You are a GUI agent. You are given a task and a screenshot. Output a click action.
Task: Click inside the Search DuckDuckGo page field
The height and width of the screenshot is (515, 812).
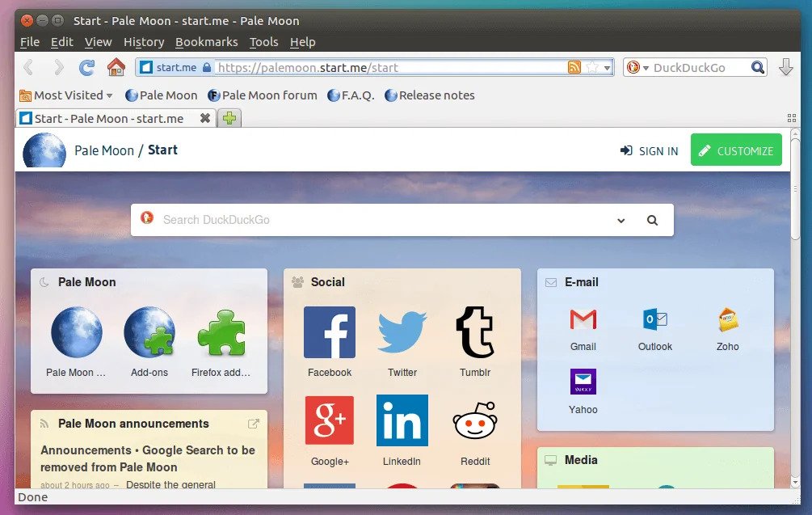pos(380,220)
